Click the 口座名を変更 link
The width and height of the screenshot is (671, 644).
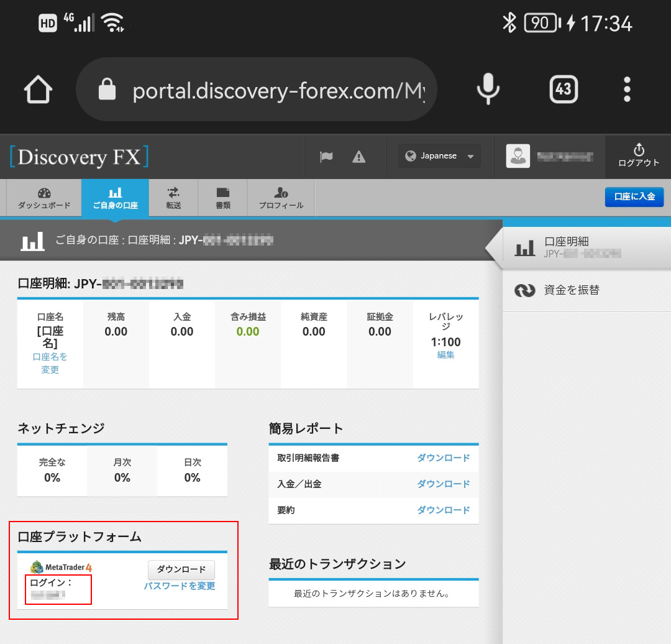50,363
